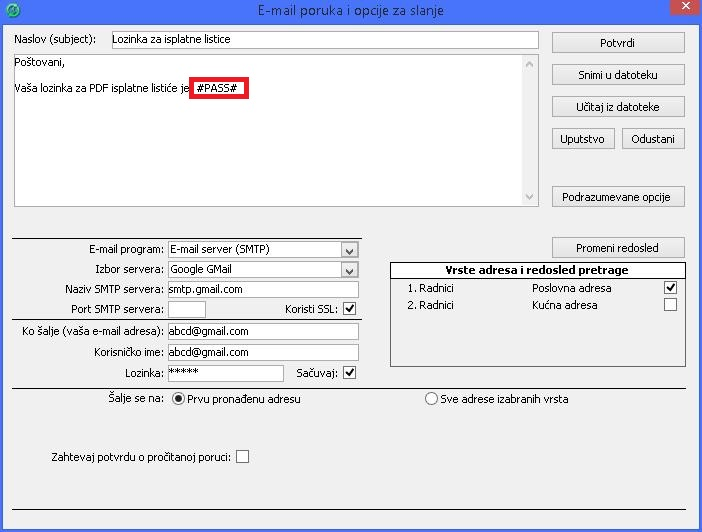Uncheck the Sačuvaj password checkbox
The image size is (702, 532).
(349, 373)
